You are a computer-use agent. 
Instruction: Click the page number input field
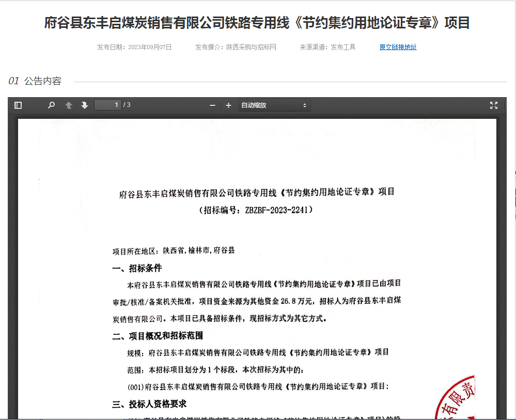click(107, 105)
